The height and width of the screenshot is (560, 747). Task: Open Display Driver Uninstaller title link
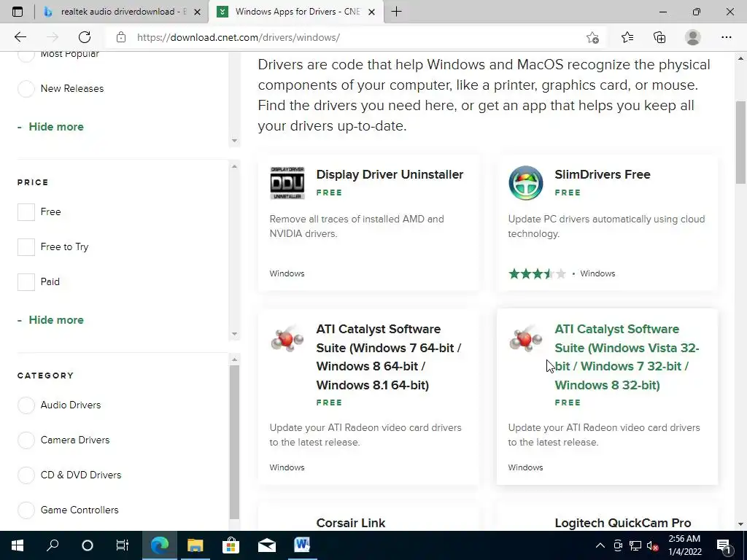390,175
